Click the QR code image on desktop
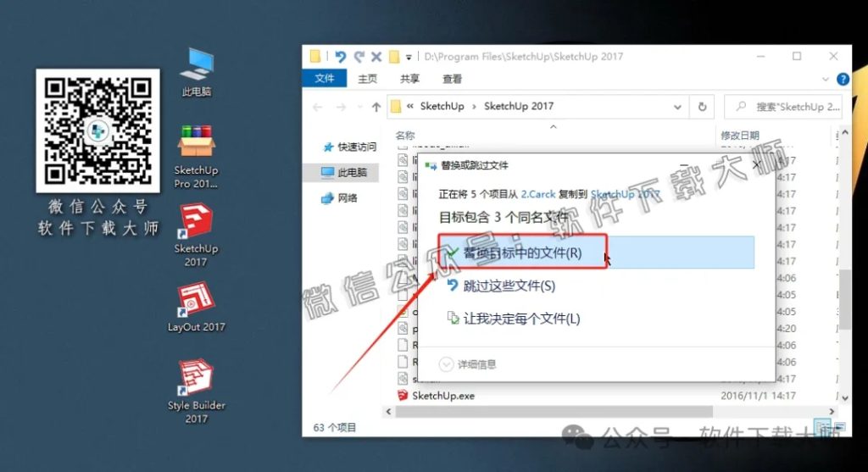Screen dimensions: 868x472 [x=98, y=131]
